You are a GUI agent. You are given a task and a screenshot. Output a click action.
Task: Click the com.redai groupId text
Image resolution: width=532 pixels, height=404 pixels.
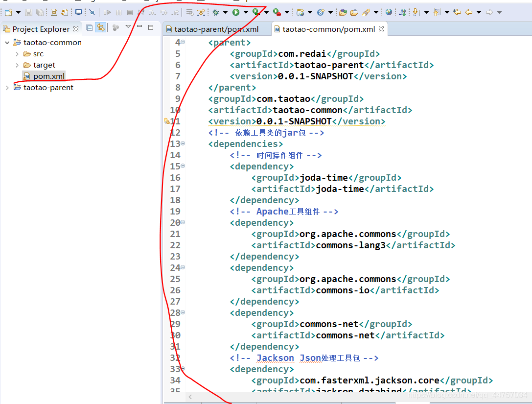302,54
